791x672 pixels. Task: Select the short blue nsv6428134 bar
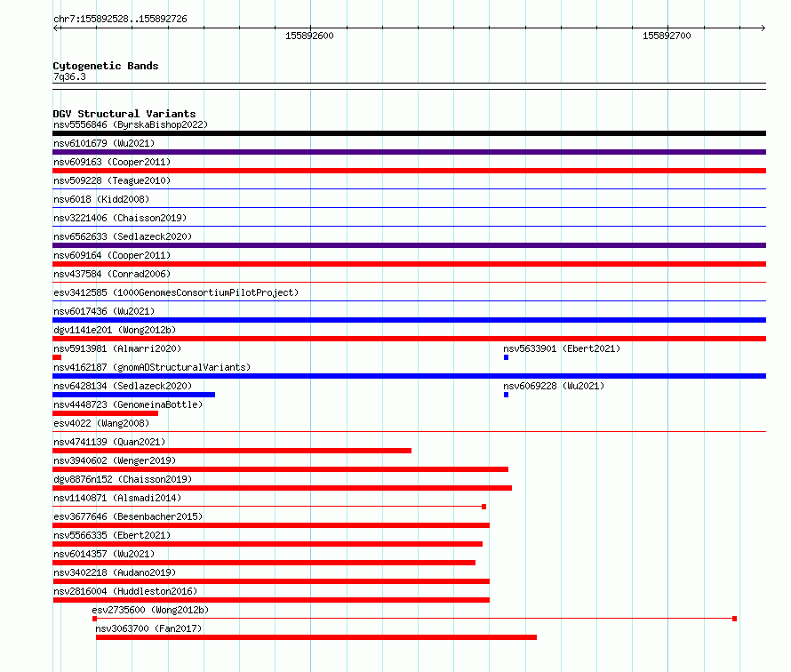click(x=133, y=395)
